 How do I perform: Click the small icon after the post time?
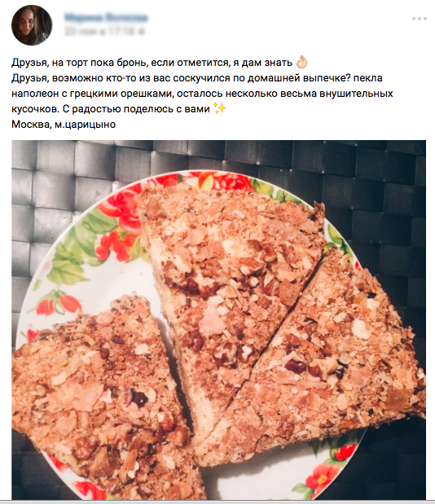[141, 32]
